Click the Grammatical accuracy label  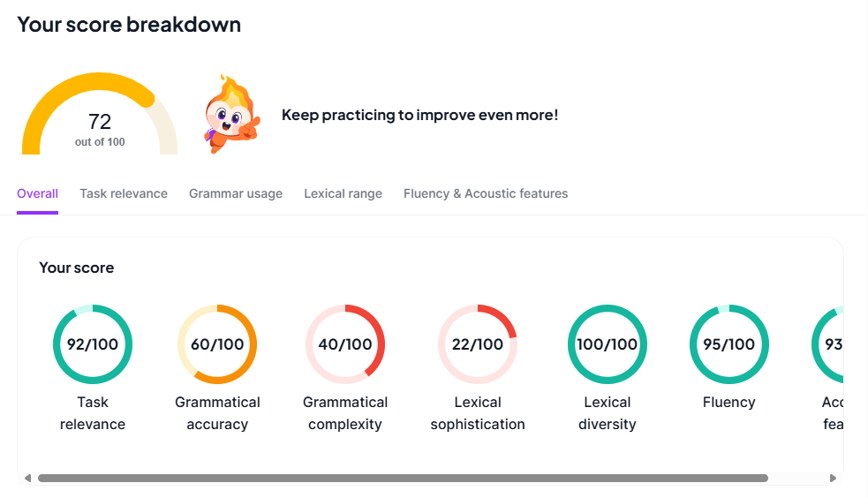coord(217,413)
